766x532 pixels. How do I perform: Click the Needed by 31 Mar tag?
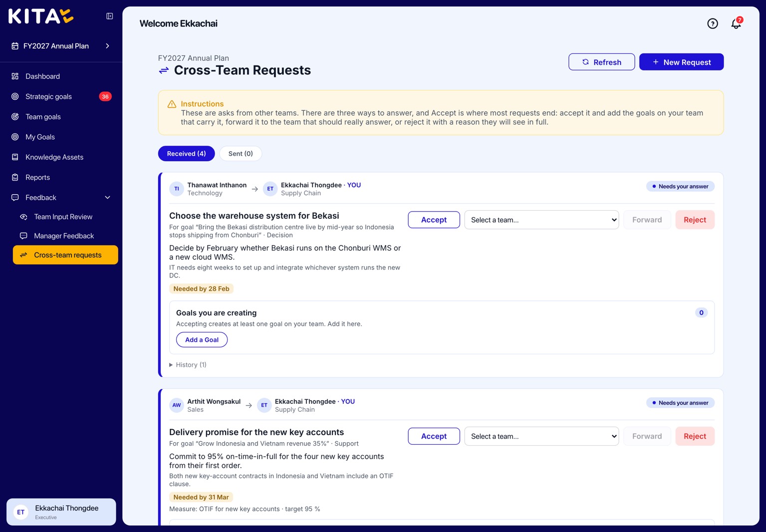pyautogui.click(x=201, y=497)
